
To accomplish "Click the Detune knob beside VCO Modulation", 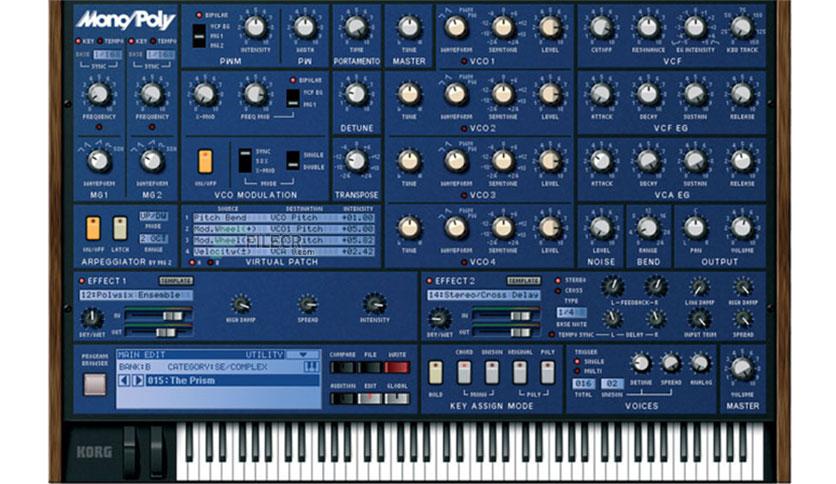I will [356, 94].
